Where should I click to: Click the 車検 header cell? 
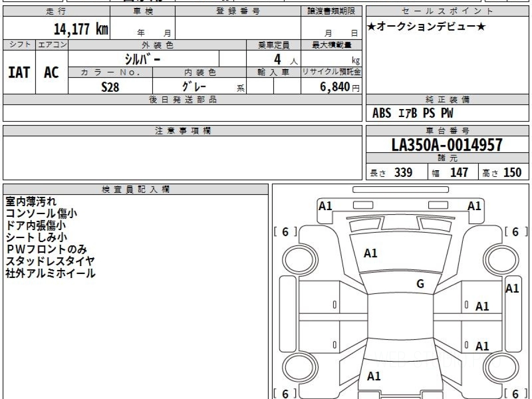(143, 12)
